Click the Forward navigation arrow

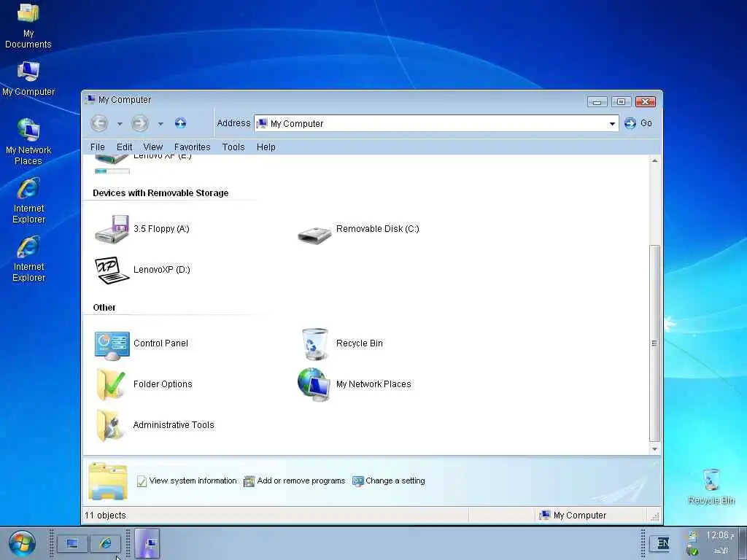coord(139,123)
